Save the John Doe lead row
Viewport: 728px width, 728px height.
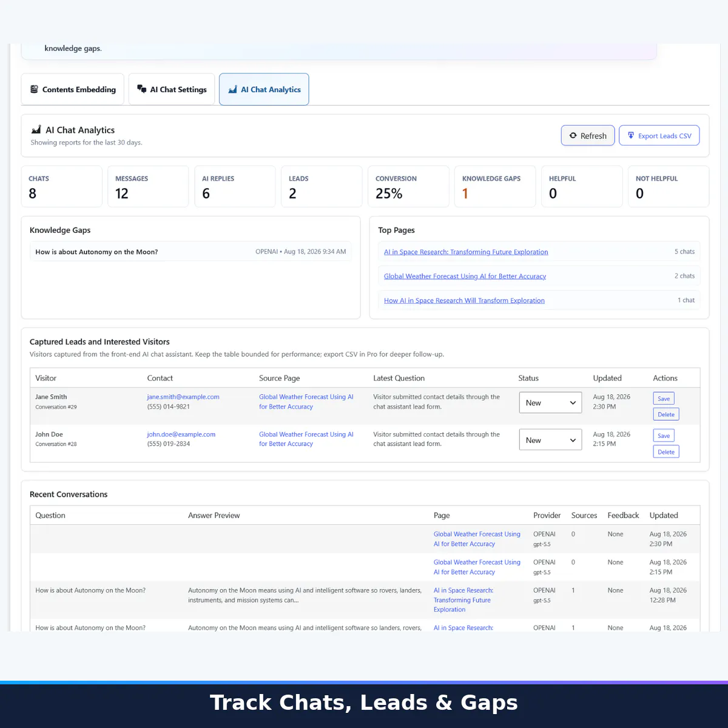[664, 436]
